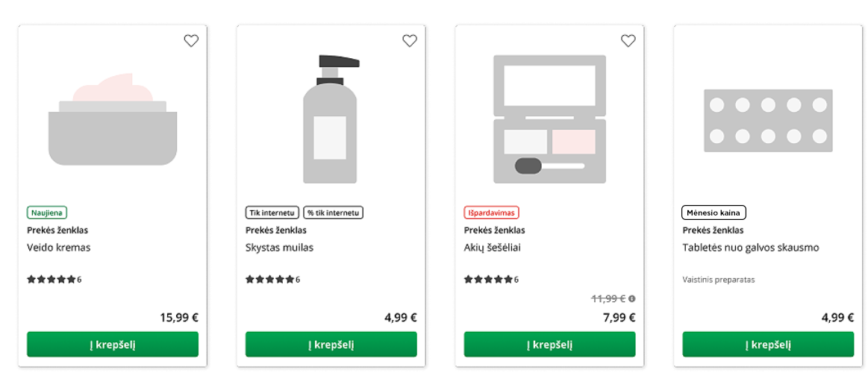Viewport: 868px width, 378px height.
Task: Toggle wishlist heart on Skystas muilas
Action: click(410, 41)
